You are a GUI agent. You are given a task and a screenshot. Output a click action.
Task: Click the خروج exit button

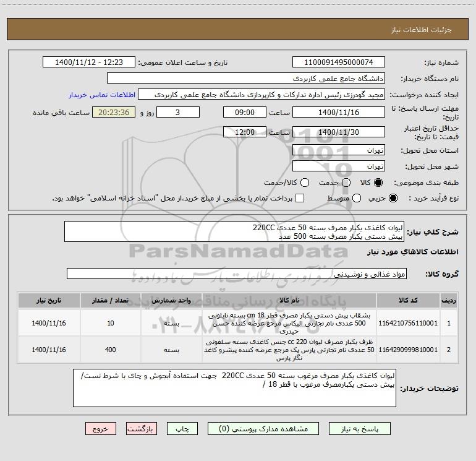[x=101, y=428]
